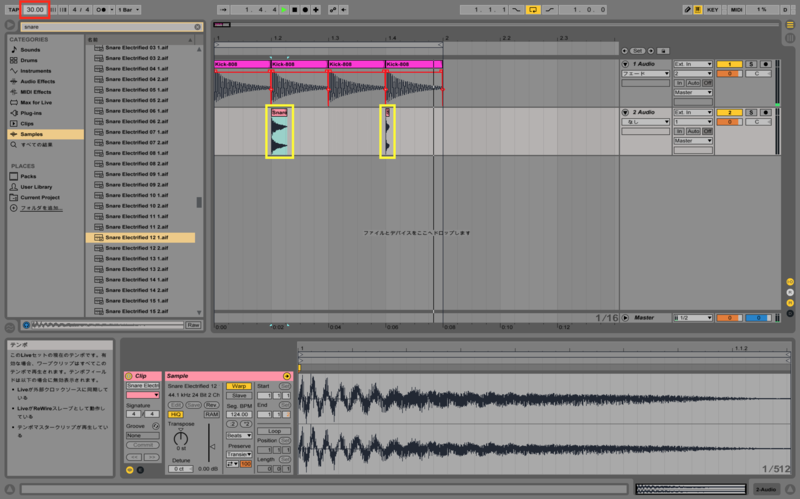Click the add folder link
This screenshot has width=800, height=499.
tap(41, 208)
